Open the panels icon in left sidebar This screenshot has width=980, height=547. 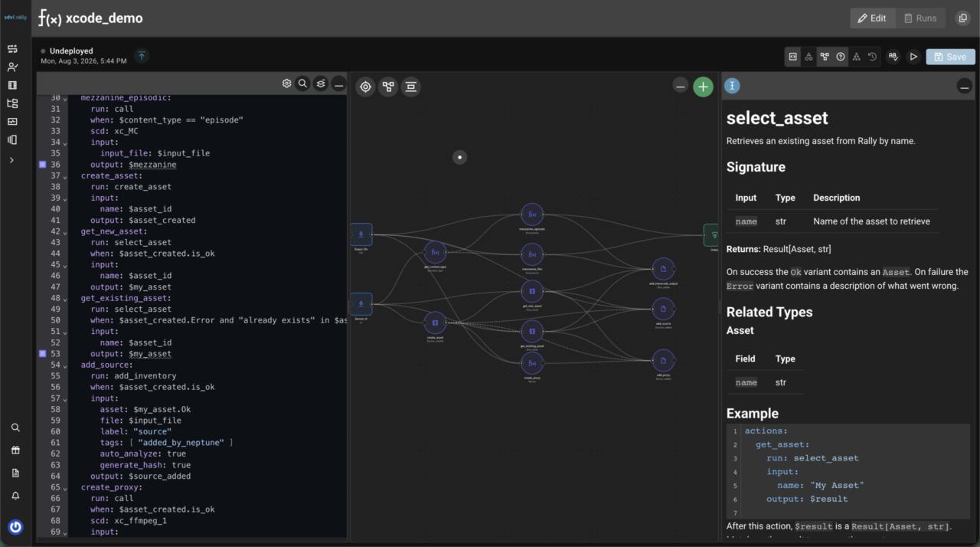[12, 140]
